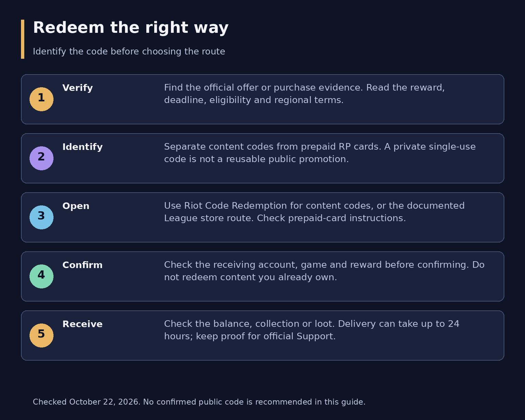Click the 'Redeem the right way' heading
The image size is (525, 420).
pyautogui.click(x=131, y=28)
